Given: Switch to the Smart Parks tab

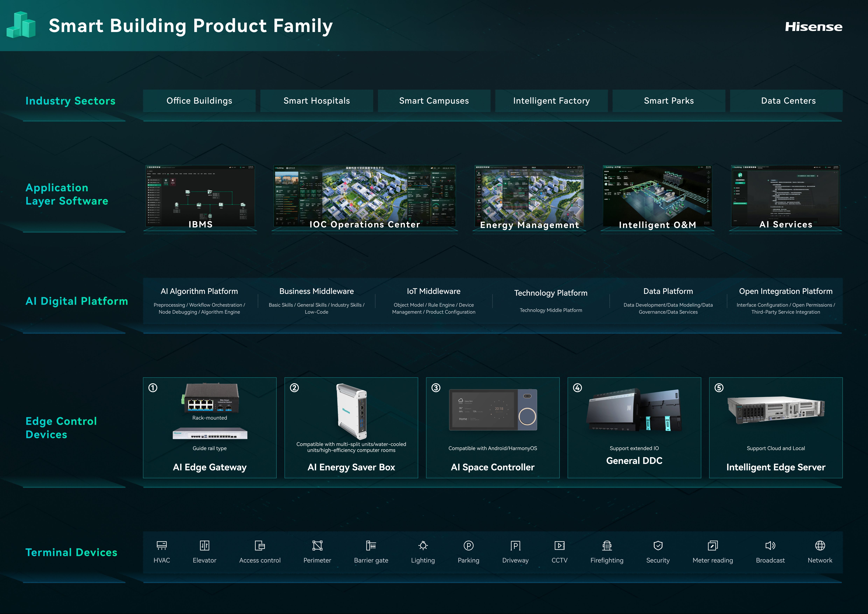Looking at the screenshot, I should (669, 101).
